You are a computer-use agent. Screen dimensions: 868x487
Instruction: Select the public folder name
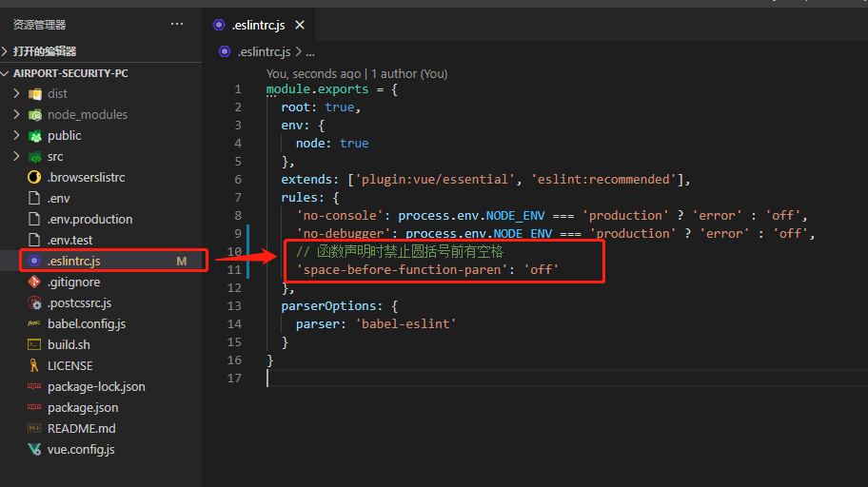[x=64, y=136]
